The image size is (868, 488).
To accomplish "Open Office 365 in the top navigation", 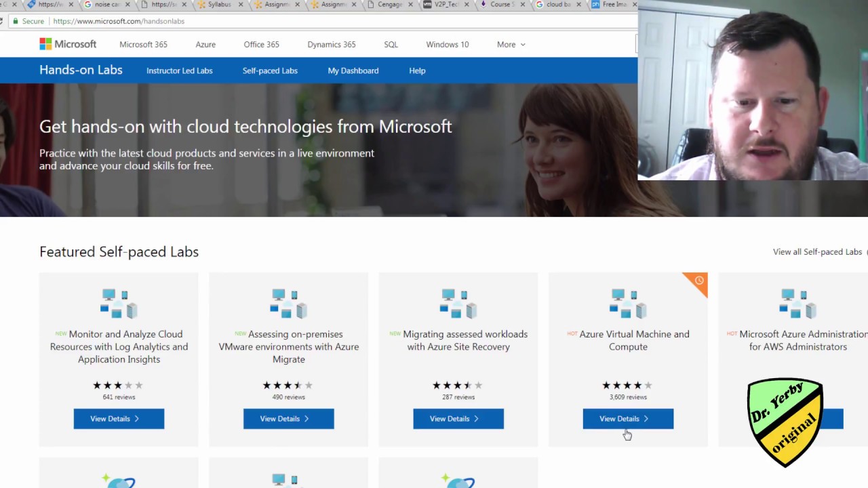I will click(261, 45).
